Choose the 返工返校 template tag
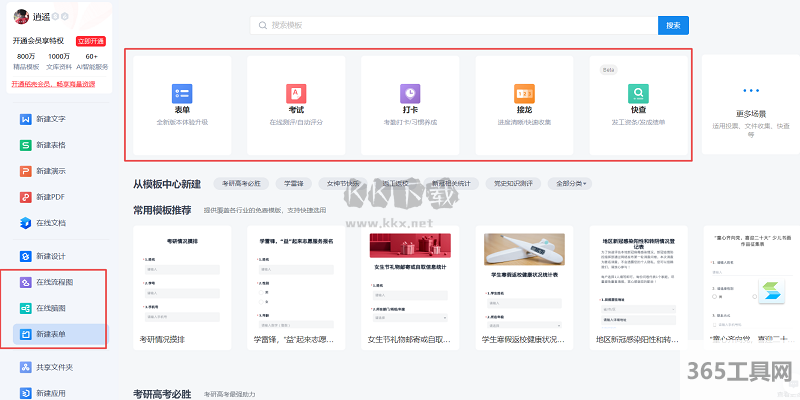The height and width of the screenshot is (400, 800). coord(396,183)
